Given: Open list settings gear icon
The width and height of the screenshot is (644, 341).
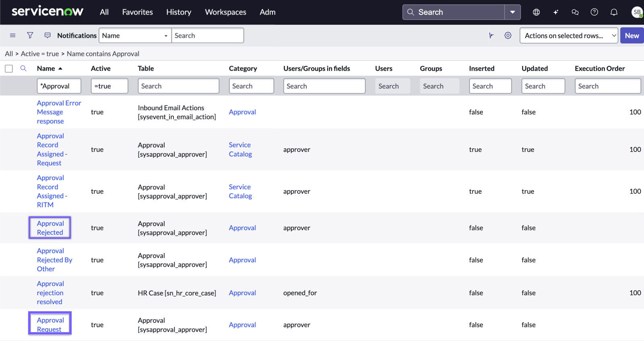Looking at the screenshot, I should pos(508,35).
